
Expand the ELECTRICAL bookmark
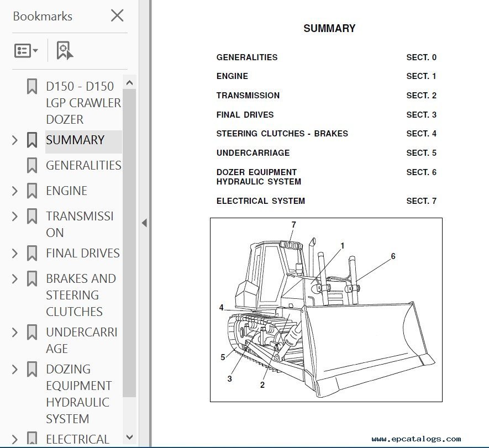(15, 439)
